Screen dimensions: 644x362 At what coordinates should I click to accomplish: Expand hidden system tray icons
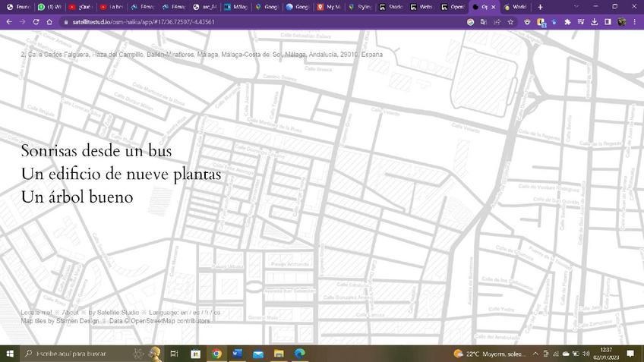click(535, 354)
